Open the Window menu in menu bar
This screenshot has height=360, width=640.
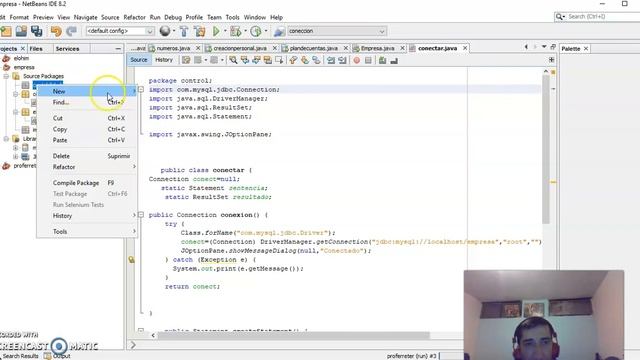pos(255,18)
